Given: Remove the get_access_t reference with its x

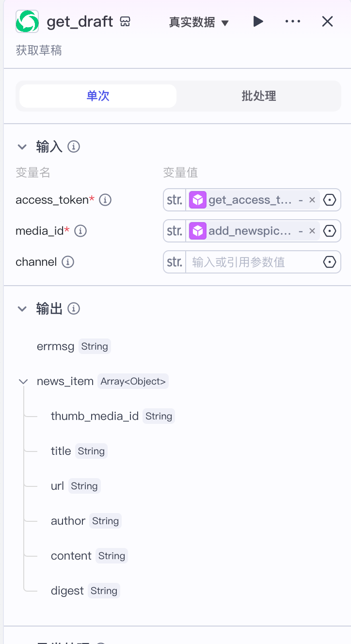Looking at the screenshot, I should [312, 199].
